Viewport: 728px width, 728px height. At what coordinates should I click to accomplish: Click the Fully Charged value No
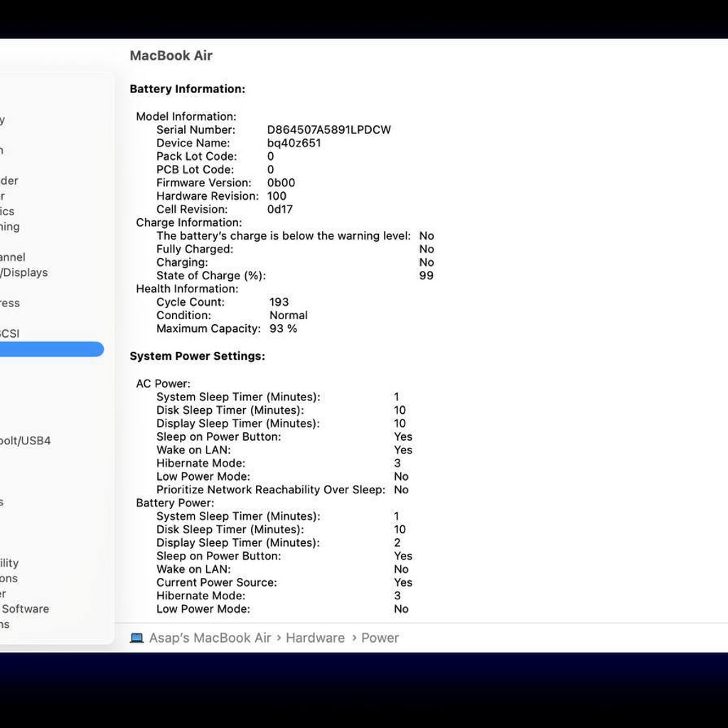click(427, 250)
